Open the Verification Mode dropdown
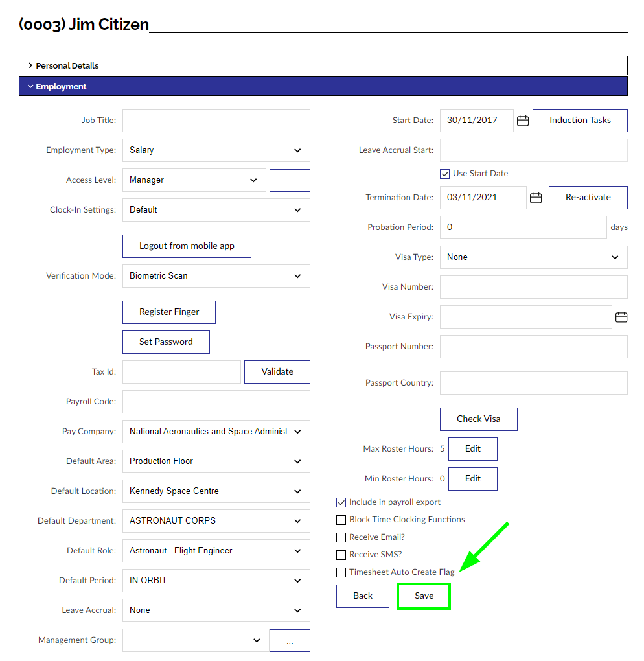 216,276
